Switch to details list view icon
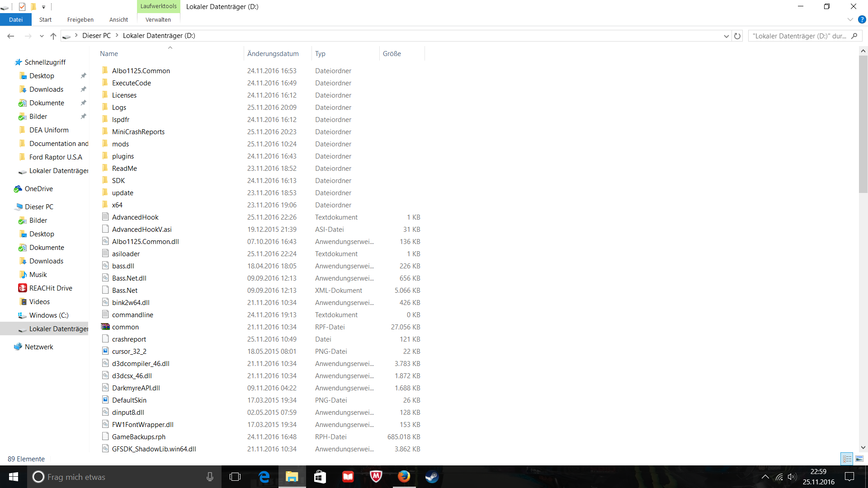 (x=847, y=459)
